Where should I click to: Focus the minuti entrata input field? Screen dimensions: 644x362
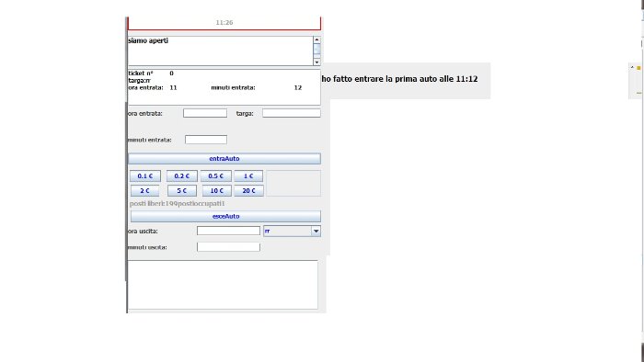pyautogui.click(x=206, y=140)
